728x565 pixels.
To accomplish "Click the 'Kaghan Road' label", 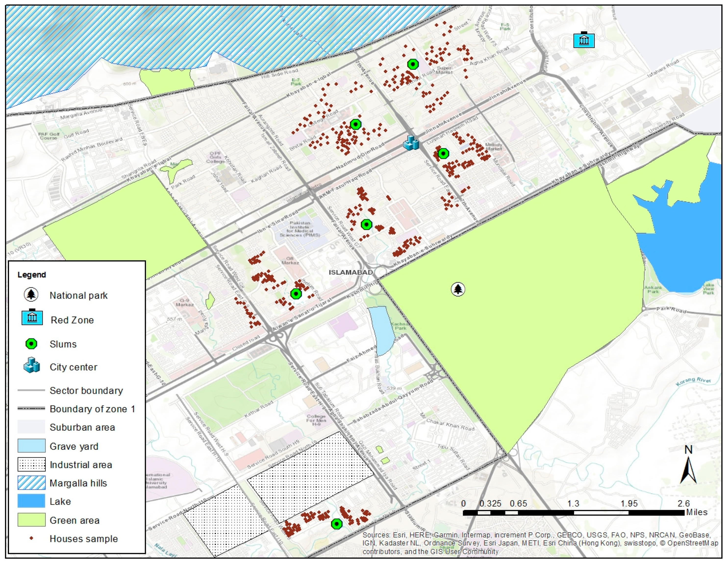I will 266,174.
